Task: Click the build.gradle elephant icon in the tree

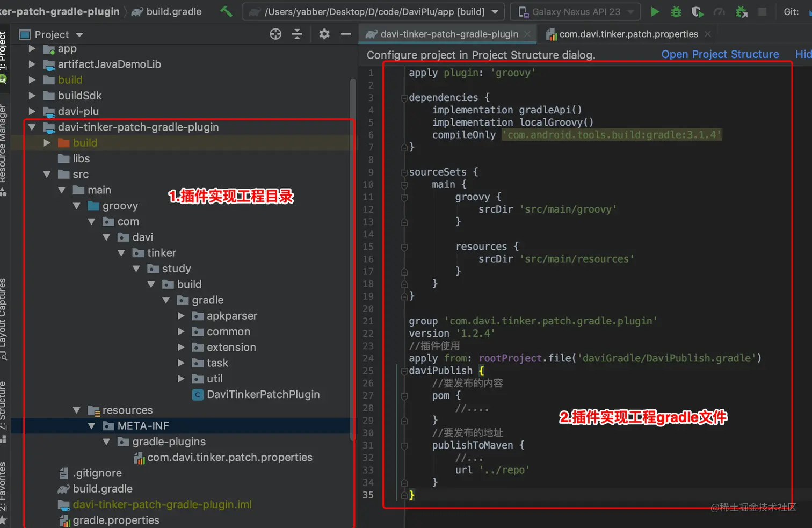Action: (64, 489)
